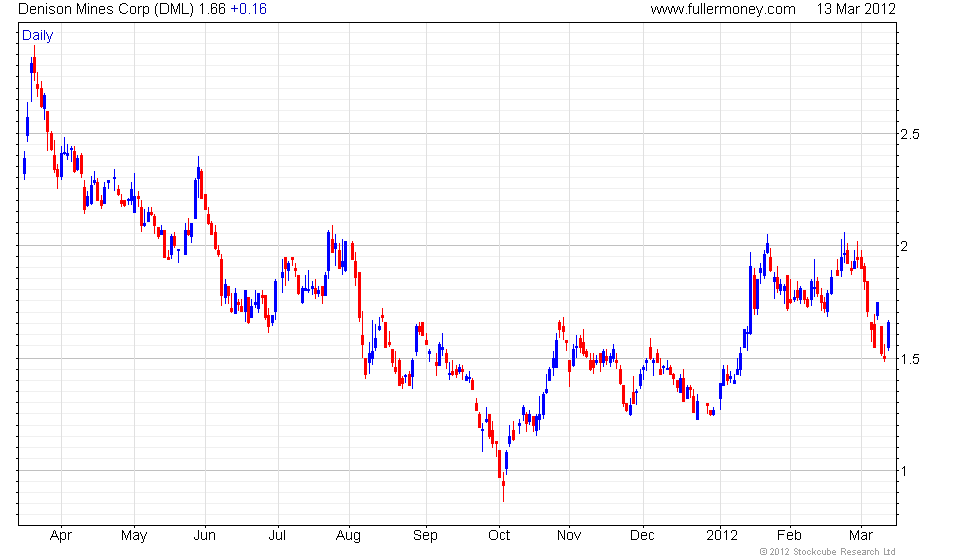
Task: Click the price change value '+0.16'
Action: [x=248, y=9]
